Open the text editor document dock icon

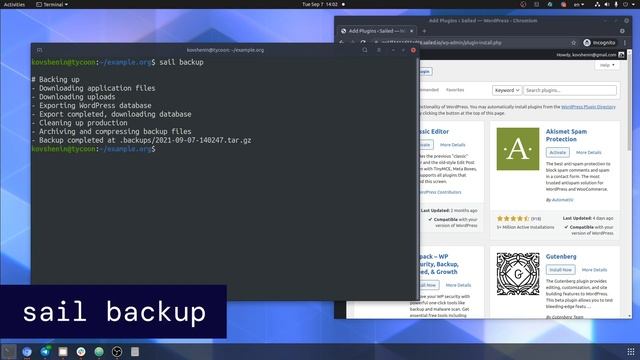tap(135, 351)
